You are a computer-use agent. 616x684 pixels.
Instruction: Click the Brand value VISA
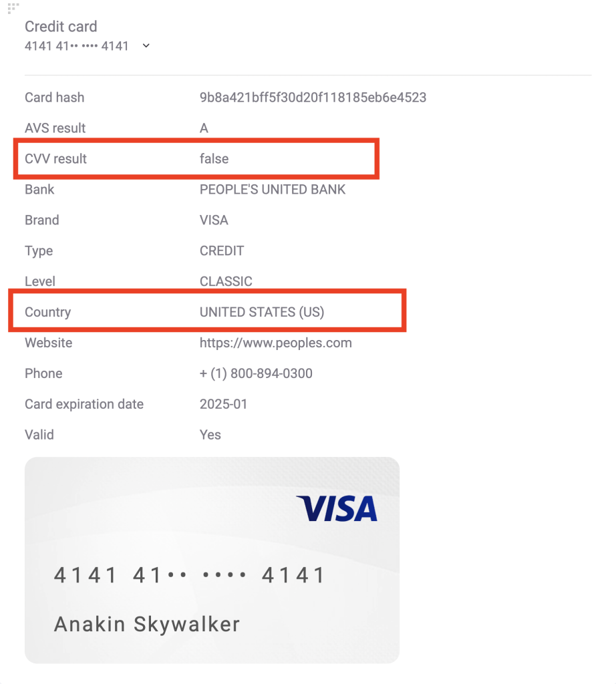[x=214, y=220]
